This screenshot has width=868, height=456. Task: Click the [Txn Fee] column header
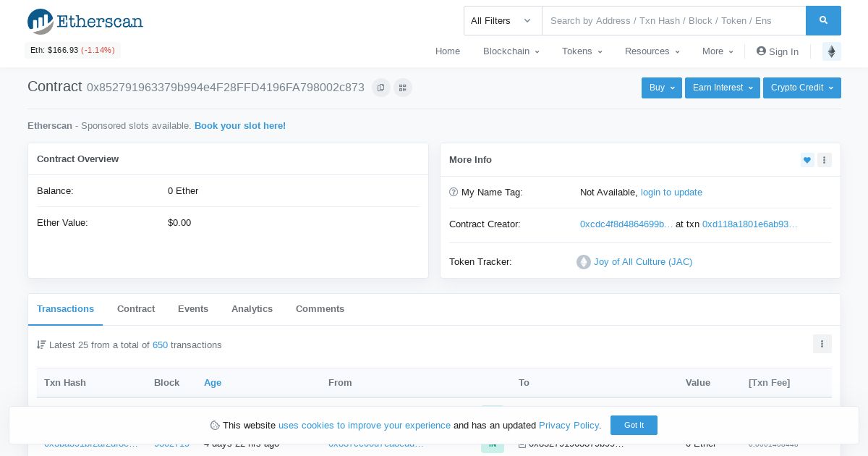click(x=769, y=383)
